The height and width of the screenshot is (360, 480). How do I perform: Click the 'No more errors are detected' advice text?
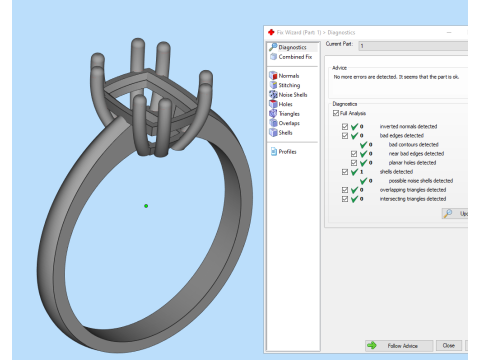pyautogui.click(x=396, y=77)
